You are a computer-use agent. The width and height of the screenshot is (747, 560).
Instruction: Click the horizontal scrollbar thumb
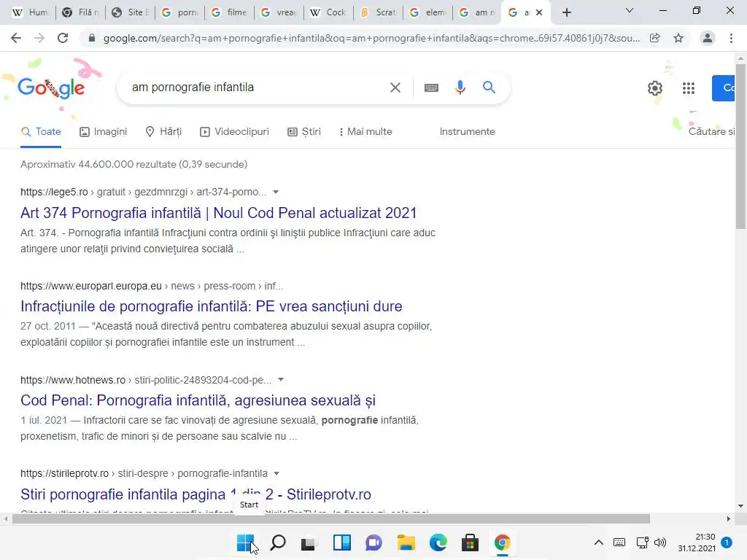(x=331, y=518)
